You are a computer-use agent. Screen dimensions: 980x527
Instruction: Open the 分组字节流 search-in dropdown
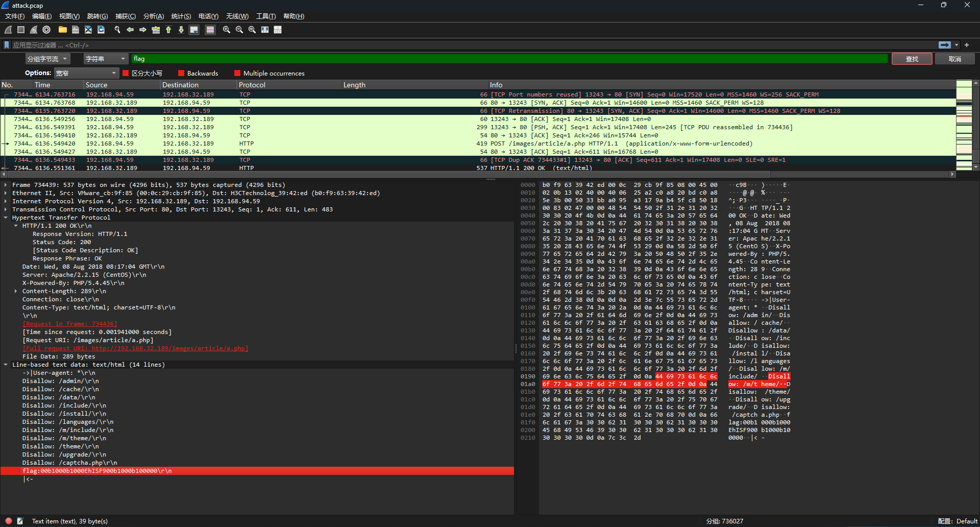47,59
